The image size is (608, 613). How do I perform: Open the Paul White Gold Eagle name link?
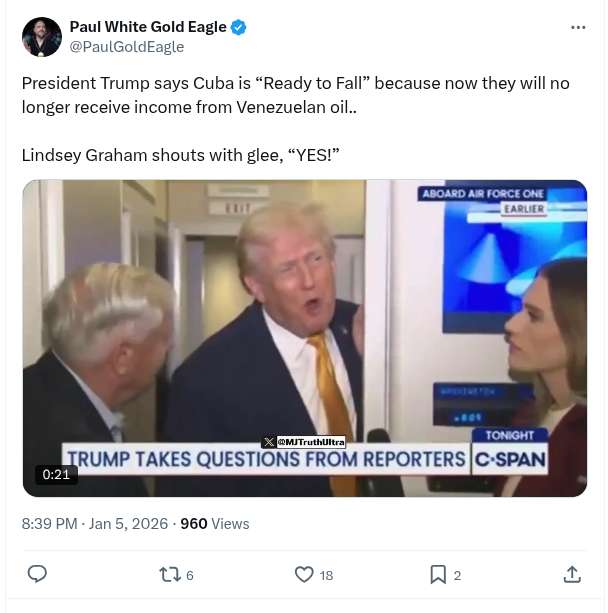148,27
